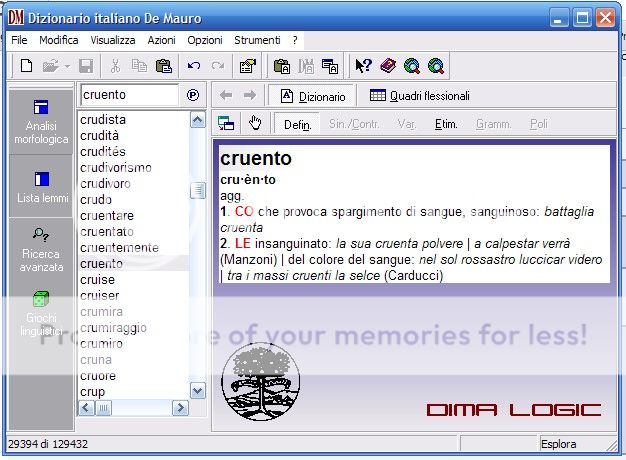Click the first globe search icon
This screenshot has width=626, height=460.
coord(412,66)
